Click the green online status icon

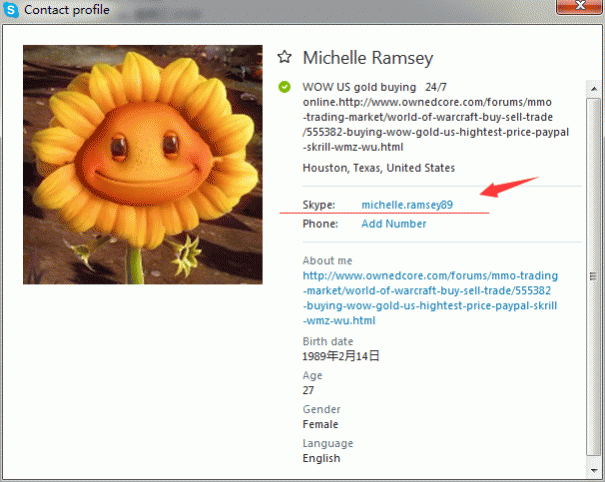(x=284, y=87)
